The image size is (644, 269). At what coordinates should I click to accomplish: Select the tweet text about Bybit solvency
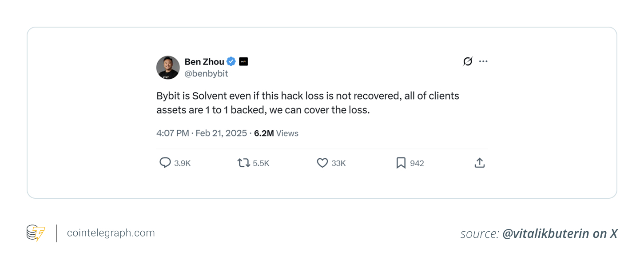point(307,103)
